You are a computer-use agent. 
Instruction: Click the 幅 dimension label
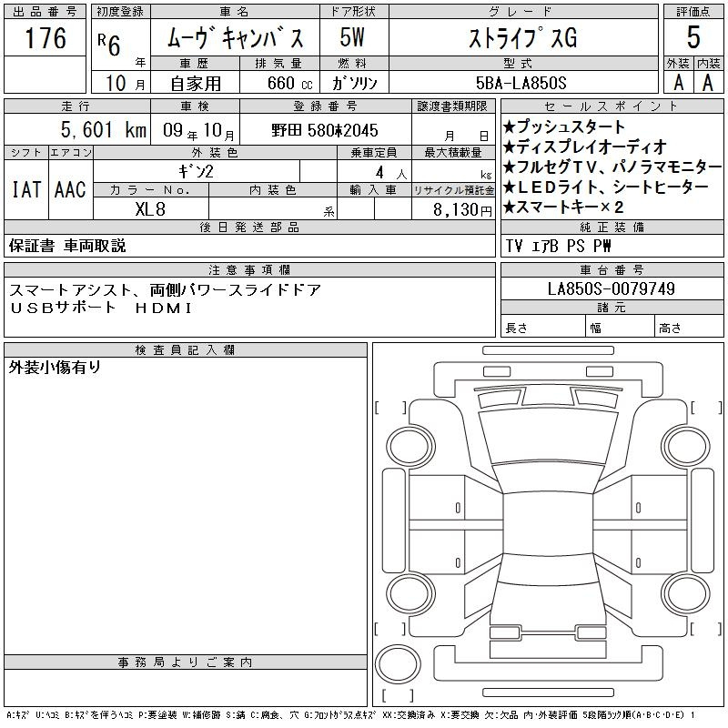[596, 329]
